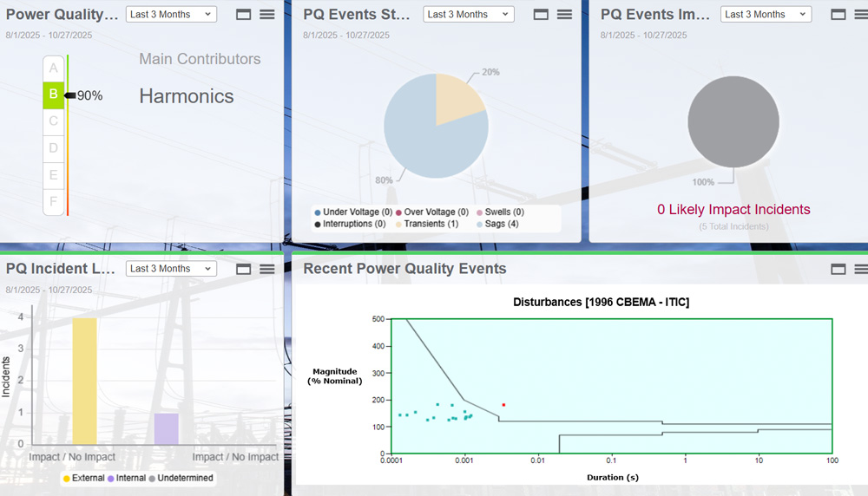Open the PQ Events Summary hamburger menu

[x=564, y=15]
